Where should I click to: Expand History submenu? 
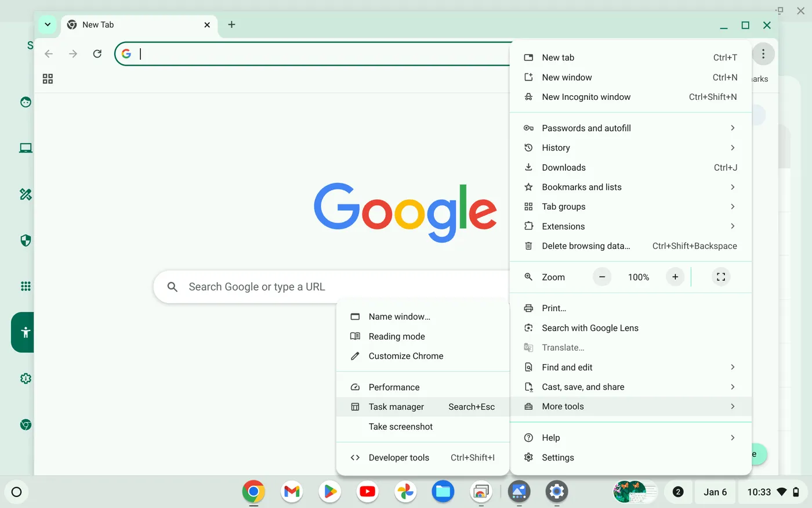(x=630, y=148)
